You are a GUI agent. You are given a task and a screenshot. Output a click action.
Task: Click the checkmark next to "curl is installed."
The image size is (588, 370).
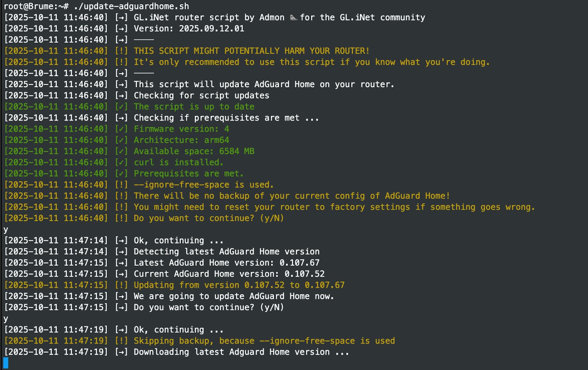coord(121,163)
